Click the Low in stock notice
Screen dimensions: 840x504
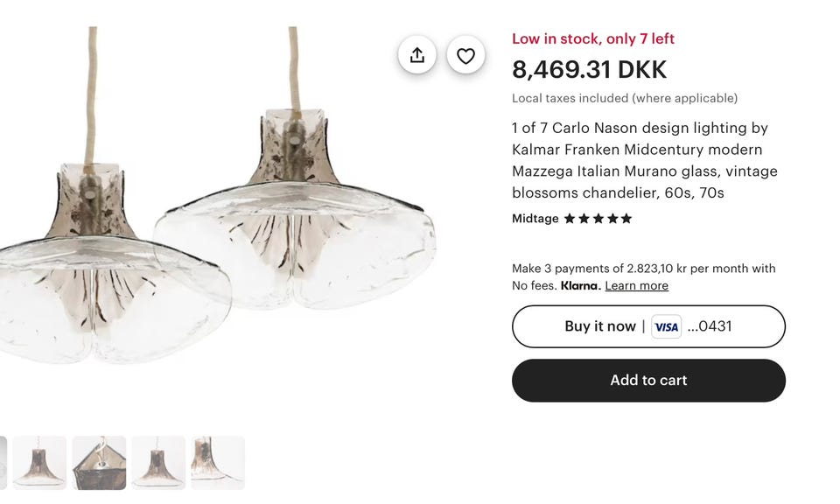pyautogui.click(x=592, y=38)
